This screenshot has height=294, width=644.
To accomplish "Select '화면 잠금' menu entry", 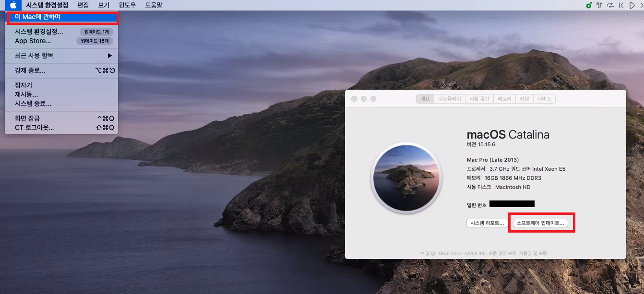I will (x=61, y=118).
